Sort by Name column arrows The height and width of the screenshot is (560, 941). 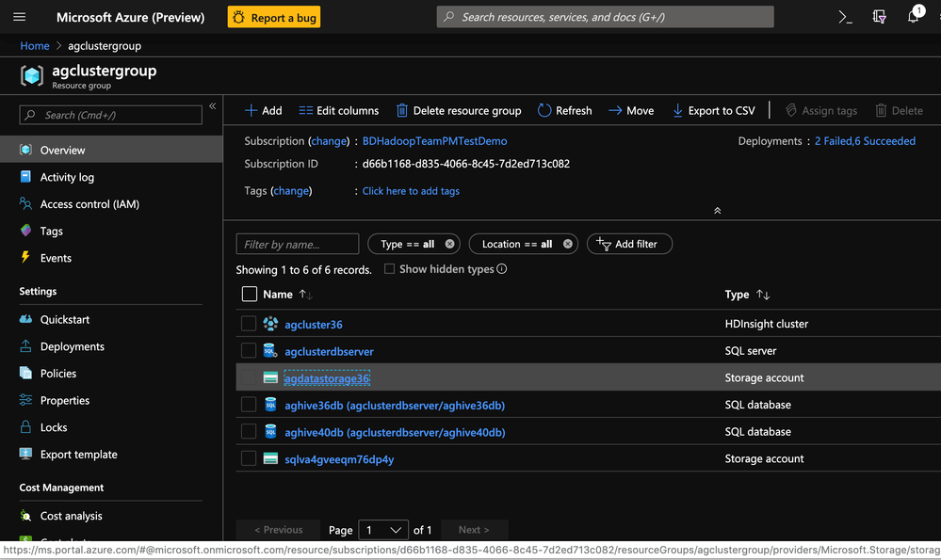(x=305, y=295)
